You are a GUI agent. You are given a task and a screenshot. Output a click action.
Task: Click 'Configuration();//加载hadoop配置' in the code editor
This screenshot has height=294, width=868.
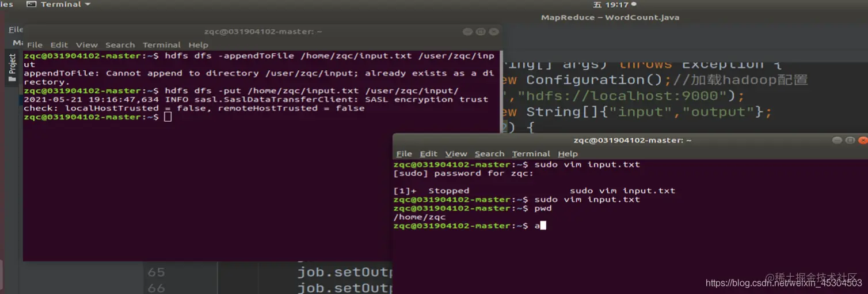pyautogui.click(x=667, y=80)
